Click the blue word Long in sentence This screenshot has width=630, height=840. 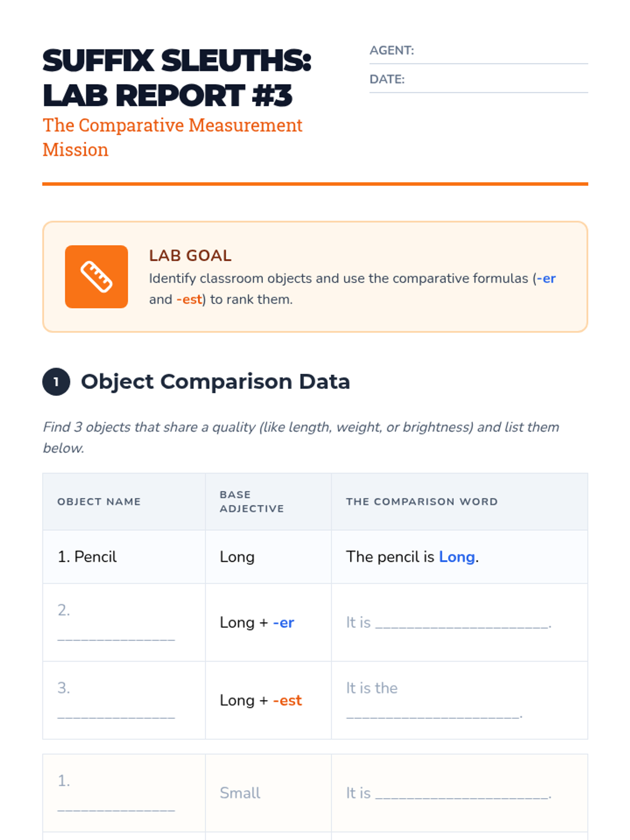coord(457,556)
